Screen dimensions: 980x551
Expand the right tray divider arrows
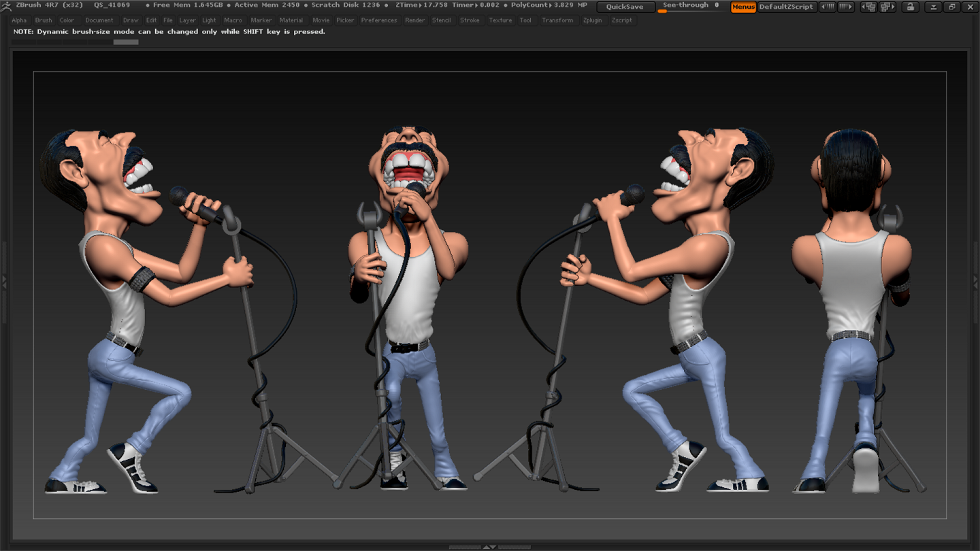tap(976, 280)
